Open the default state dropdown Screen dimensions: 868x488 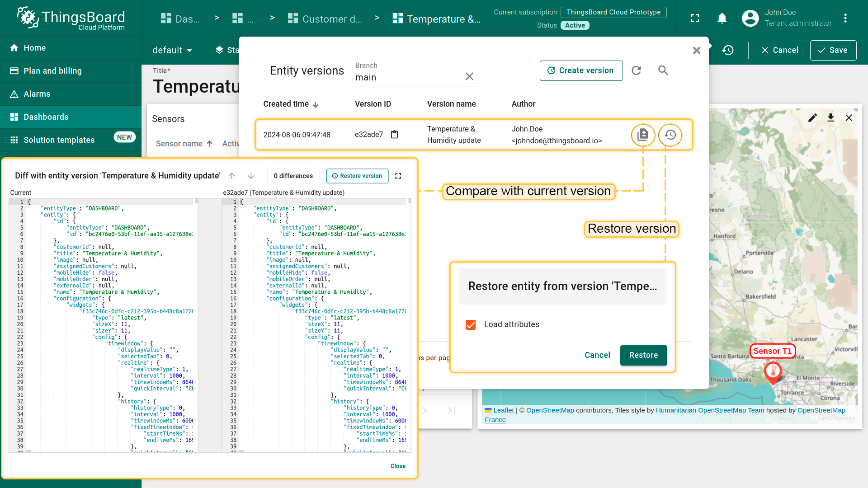pyautogui.click(x=172, y=50)
